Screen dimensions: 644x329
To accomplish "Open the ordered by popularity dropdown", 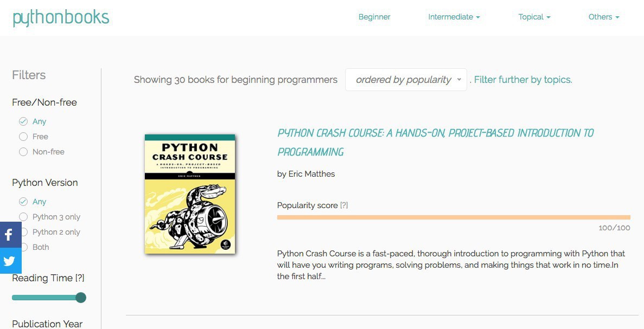I will (x=406, y=80).
